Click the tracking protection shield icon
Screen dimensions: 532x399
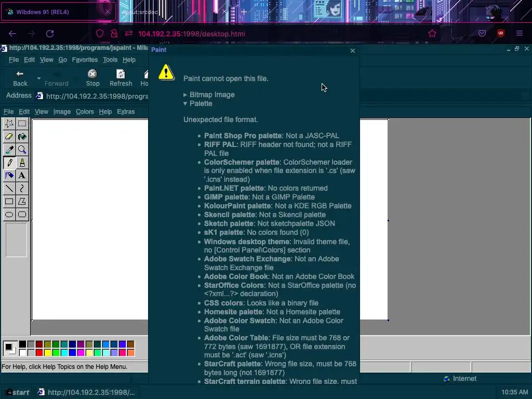click(x=99, y=34)
